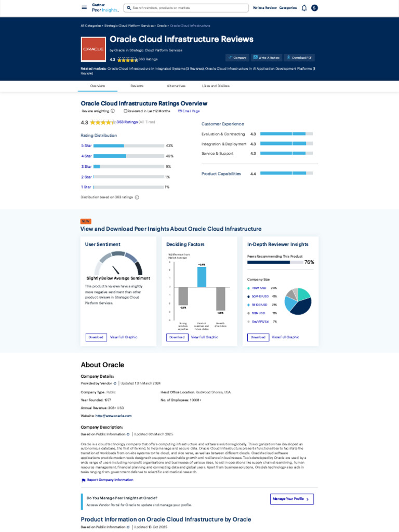Click Manage Your Profile button
Image resolution: width=399 pixels, height=532 pixels.
[292, 499]
